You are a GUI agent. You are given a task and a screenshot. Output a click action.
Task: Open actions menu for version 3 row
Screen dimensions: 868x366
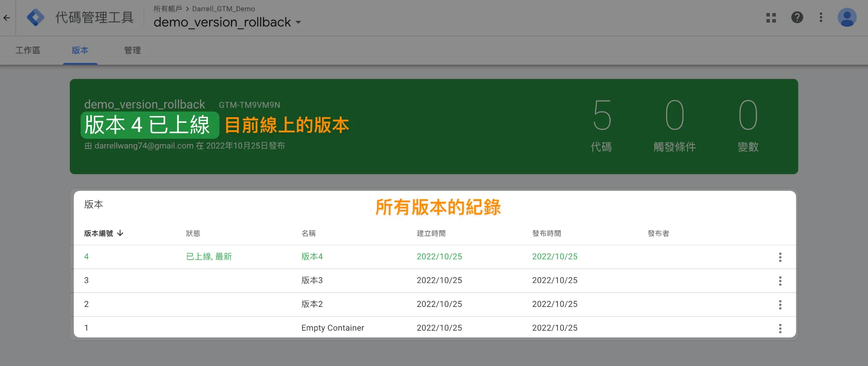780,281
